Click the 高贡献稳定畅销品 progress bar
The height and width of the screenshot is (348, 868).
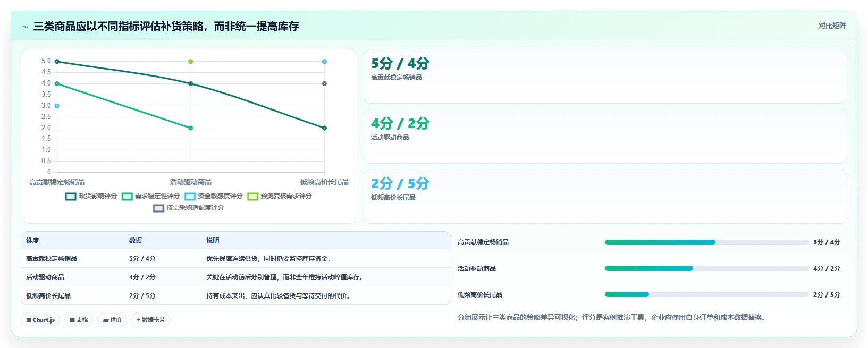tap(706, 242)
